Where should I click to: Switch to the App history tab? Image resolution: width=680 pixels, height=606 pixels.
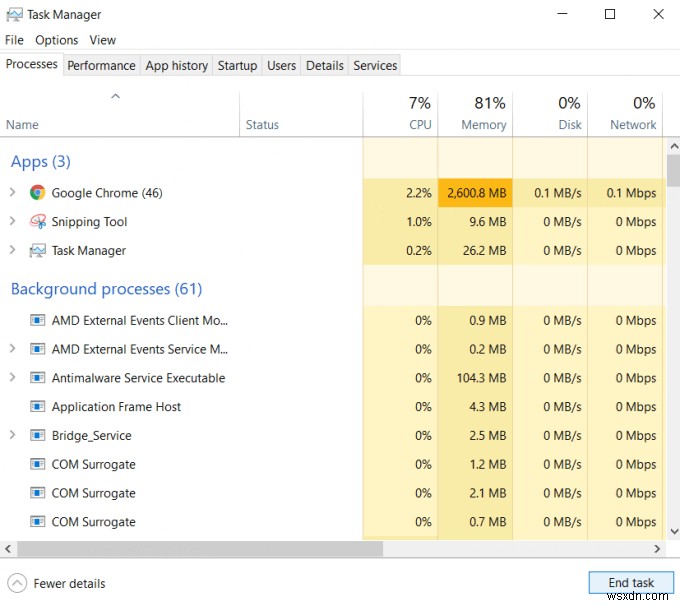point(177,66)
